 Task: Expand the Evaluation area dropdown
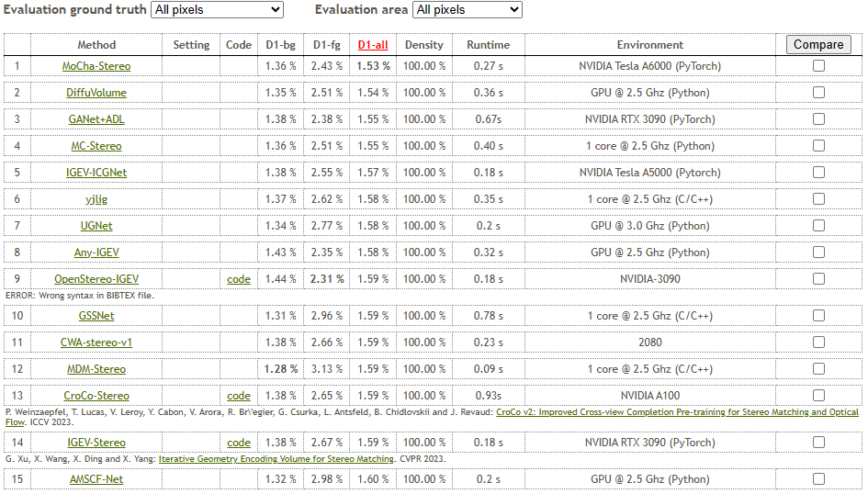click(x=466, y=10)
